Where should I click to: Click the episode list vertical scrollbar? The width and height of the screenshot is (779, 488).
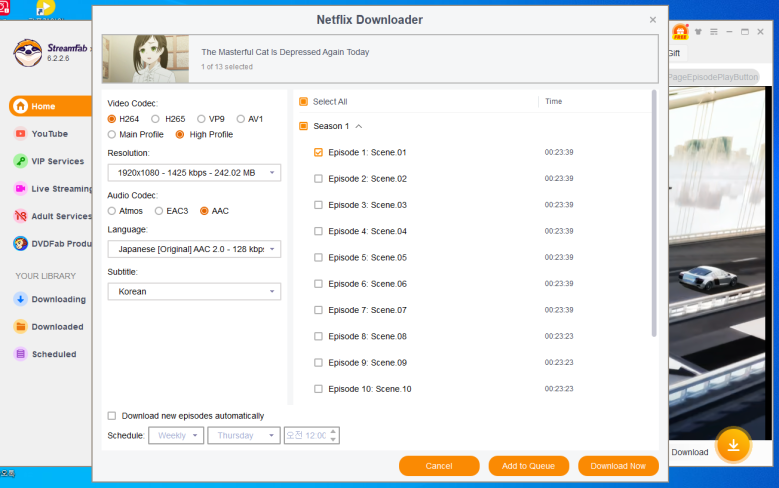654,214
